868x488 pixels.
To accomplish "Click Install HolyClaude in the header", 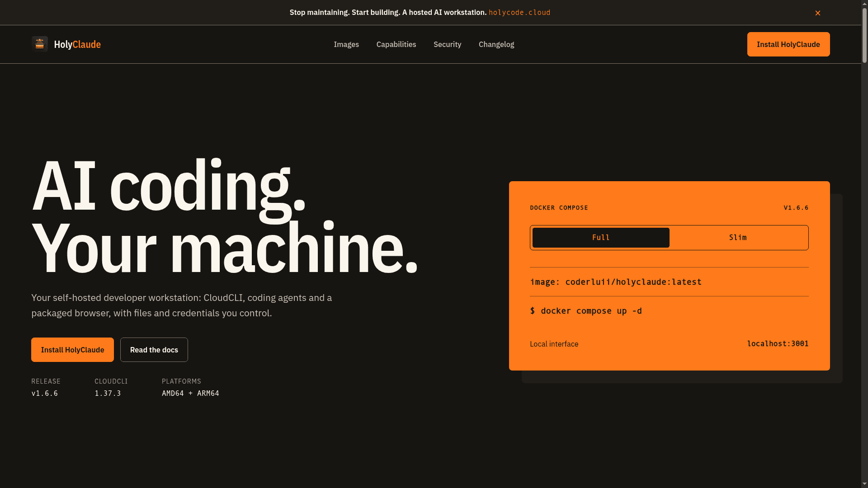I will pos(788,44).
